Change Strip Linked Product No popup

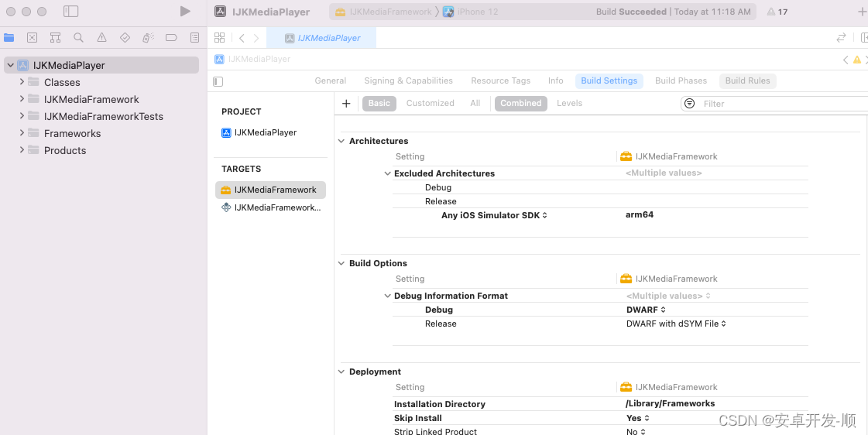636,431
